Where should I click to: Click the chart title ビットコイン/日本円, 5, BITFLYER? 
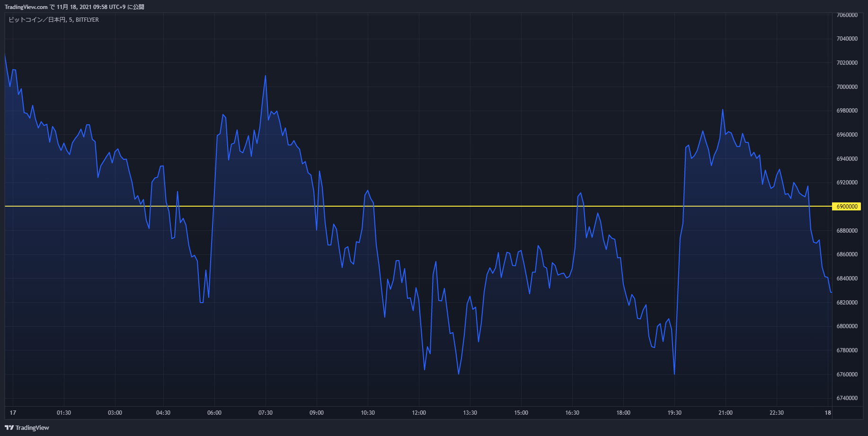tap(53, 20)
